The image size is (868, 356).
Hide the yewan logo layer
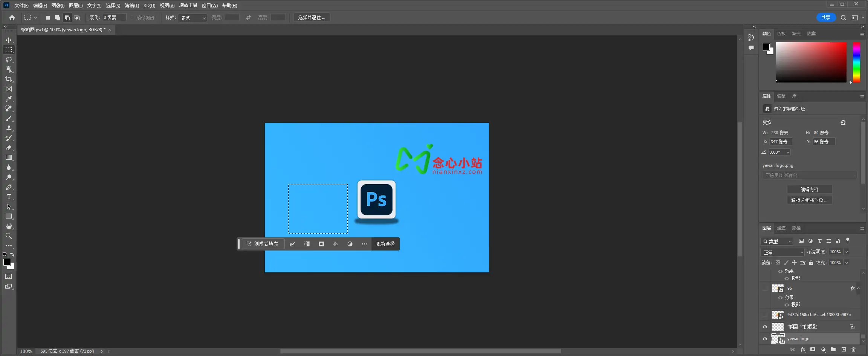point(765,338)
